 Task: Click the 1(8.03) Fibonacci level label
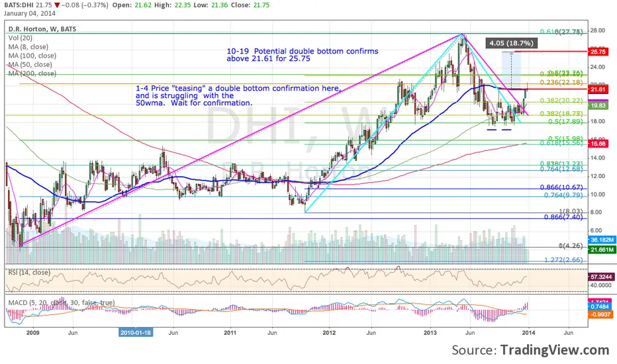click(571, 212)
